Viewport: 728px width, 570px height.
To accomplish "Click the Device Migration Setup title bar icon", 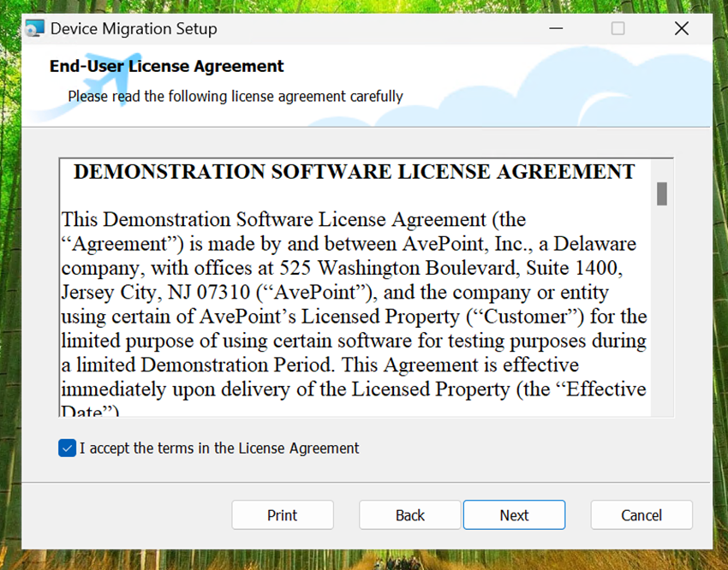I will pos(35,28).
